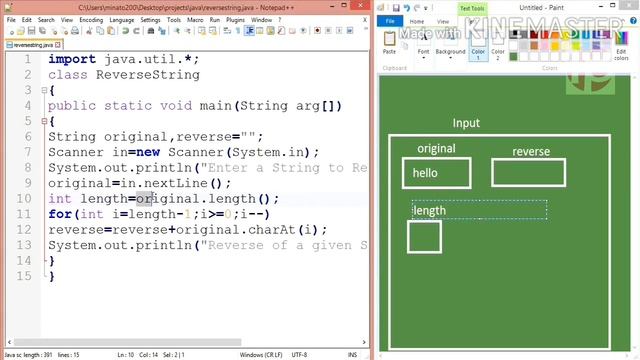Screen dimensions: 640x360
Task: Click the Zoom In icon in Notepad++
Action: (176, 31)
